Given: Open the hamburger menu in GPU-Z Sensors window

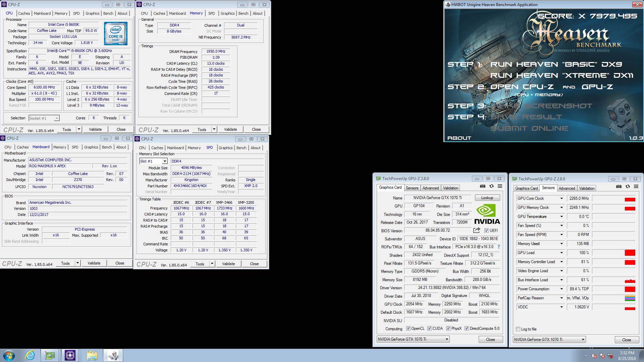Looking at the screenshot, I should click(x=636, y=187).
